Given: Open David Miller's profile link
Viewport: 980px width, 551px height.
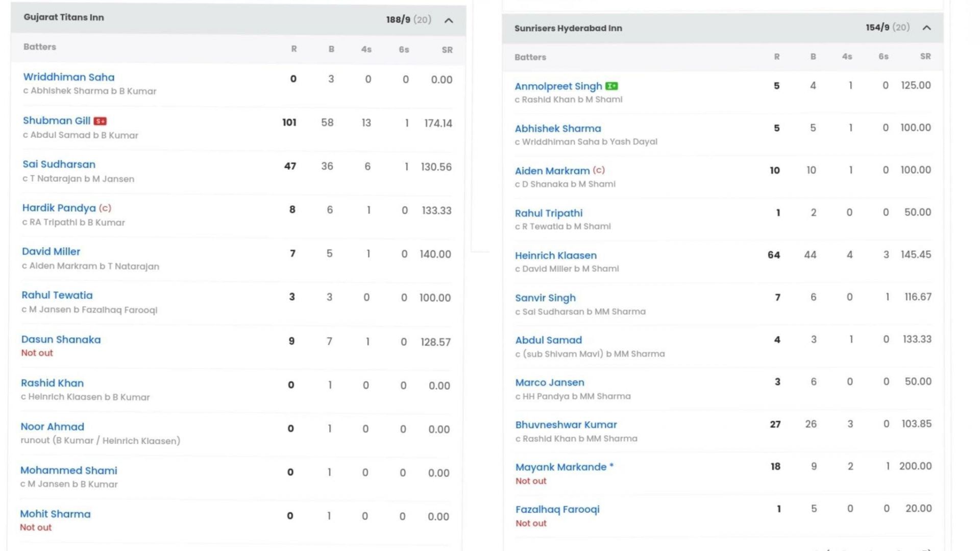Looking at the screenshot, I should tap(51, 251).
